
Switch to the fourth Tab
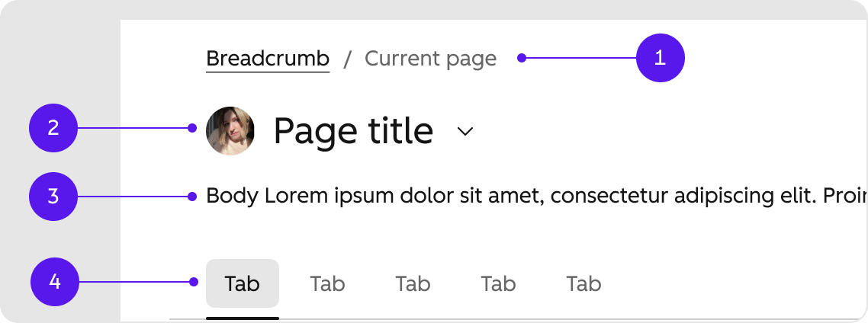pos(498,283)
